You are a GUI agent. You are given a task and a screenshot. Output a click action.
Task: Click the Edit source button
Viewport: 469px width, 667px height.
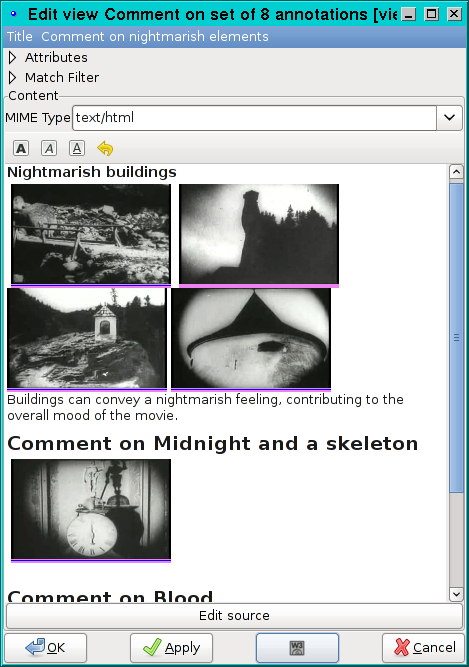(x=234, y=615)
